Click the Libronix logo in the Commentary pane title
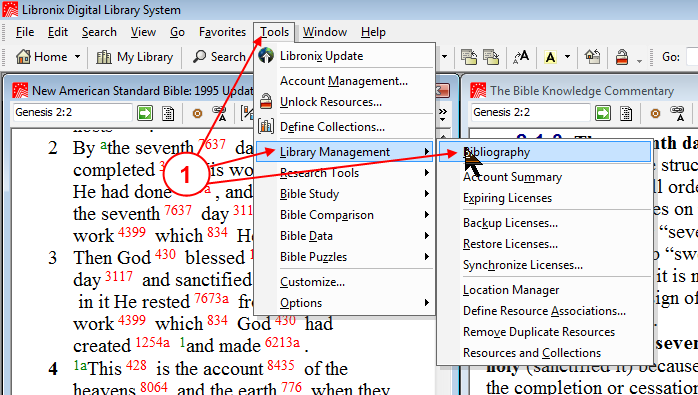The height and width of the screenshot is (395, 698). (x=478, y=90)
